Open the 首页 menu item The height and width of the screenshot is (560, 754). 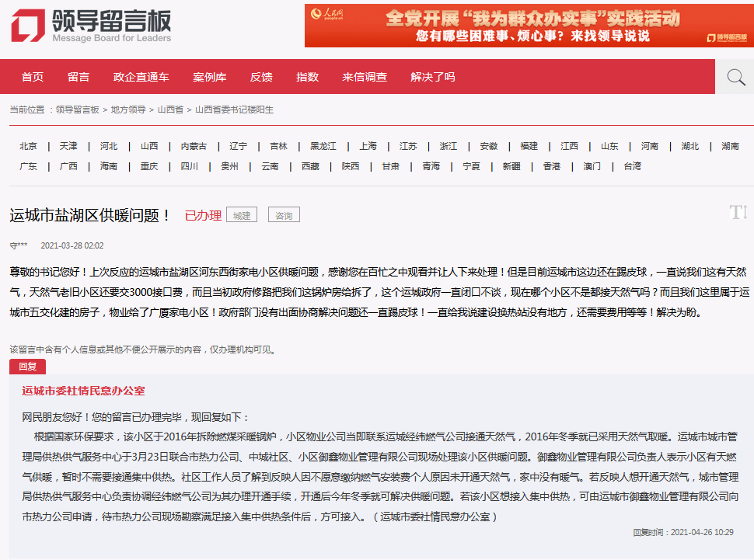click(33, 77)
